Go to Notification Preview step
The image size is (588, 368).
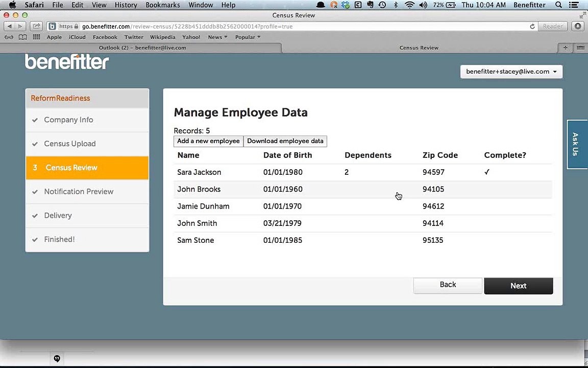tap(87, 192)
